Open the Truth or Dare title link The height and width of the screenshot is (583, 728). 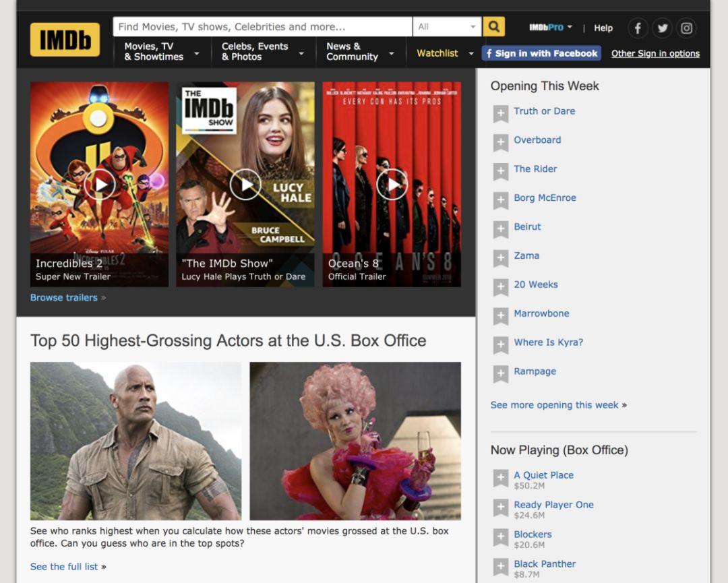click(x=544, y=111)
